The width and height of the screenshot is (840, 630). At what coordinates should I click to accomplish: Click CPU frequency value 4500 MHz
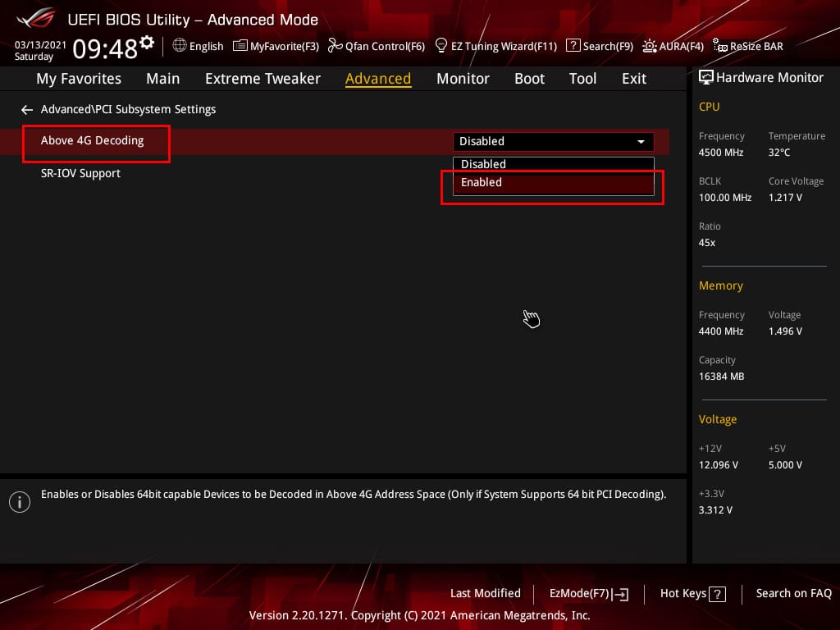(721, 153)
